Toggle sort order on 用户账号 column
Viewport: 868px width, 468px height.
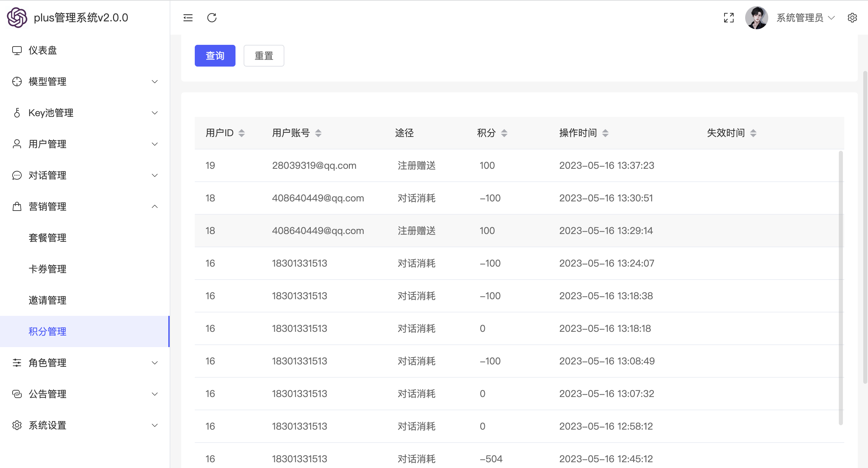click(318, 133)
